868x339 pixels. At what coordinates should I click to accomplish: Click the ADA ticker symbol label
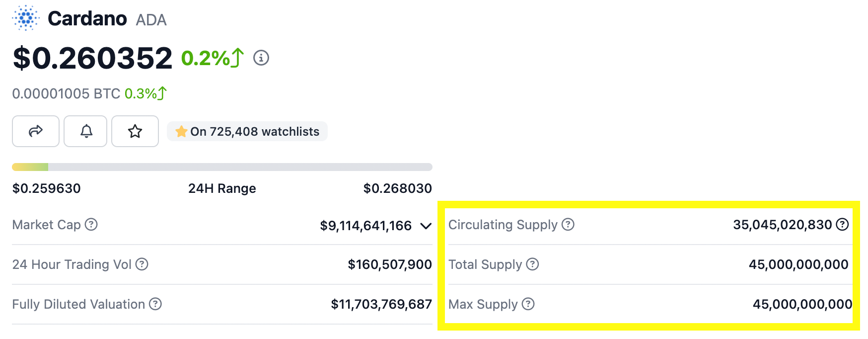151,20
